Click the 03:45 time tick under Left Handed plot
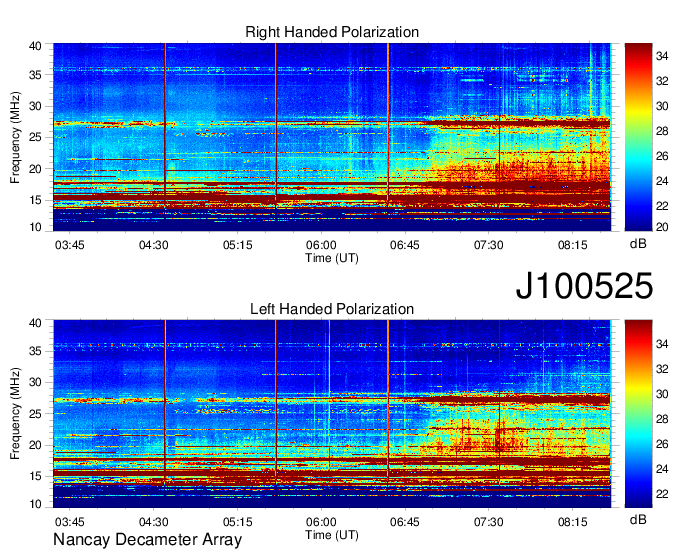 (69, 522)
